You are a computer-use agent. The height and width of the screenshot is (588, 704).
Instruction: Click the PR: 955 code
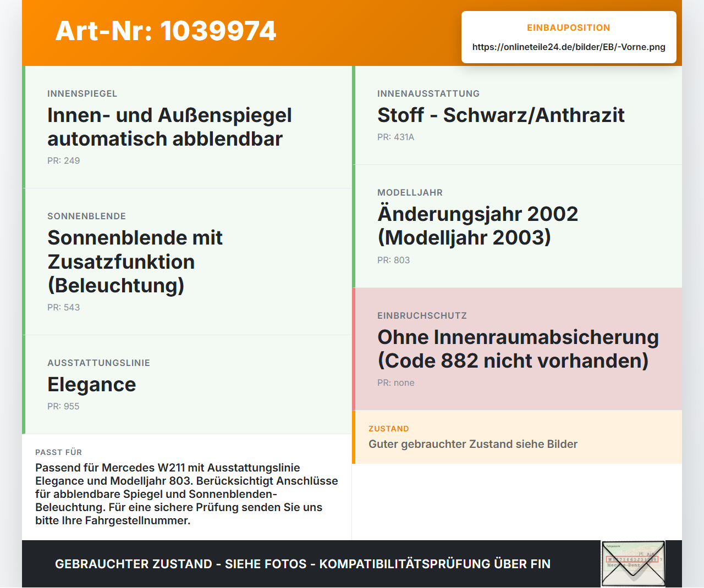[x=63, y=406]
